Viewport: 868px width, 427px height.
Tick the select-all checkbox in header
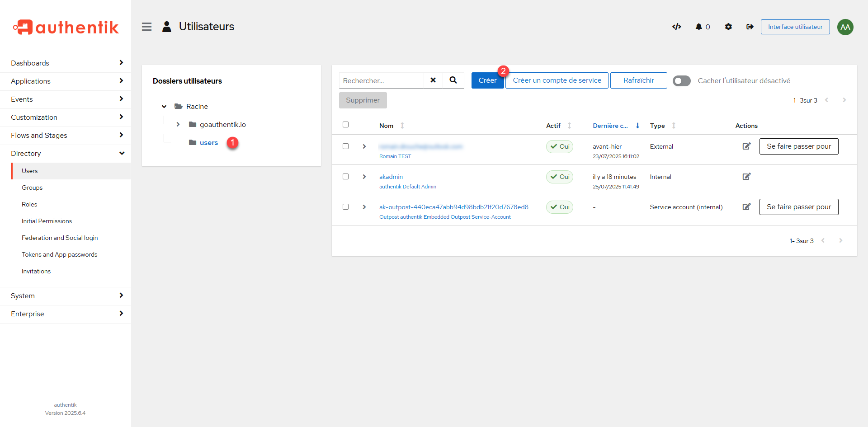tap(346, 125)
